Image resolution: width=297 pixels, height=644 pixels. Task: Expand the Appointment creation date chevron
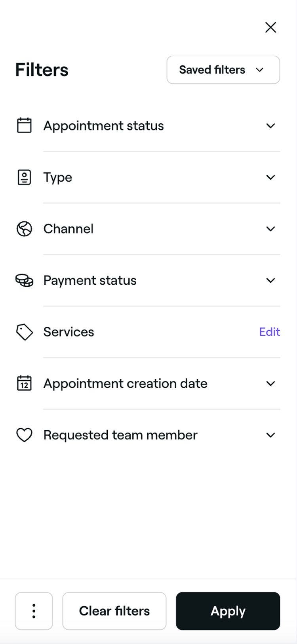click(x=270, y=383)
